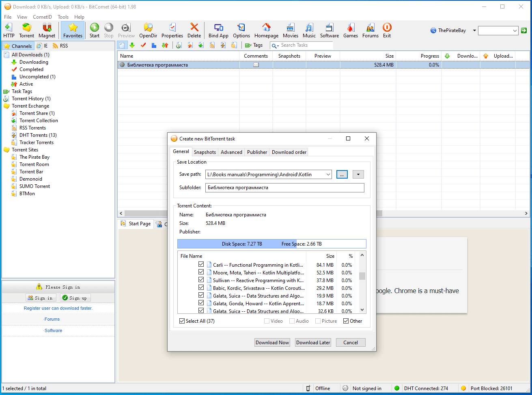Open the OpenDir folder toolbar icon
532x395 pixels.
click(x=148, y=30)
